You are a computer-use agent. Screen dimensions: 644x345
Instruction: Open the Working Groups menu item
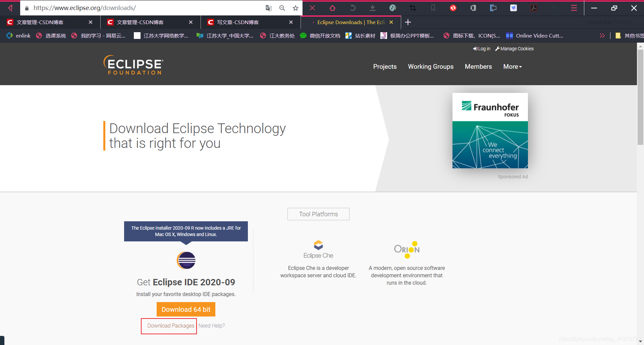point(431,66)
